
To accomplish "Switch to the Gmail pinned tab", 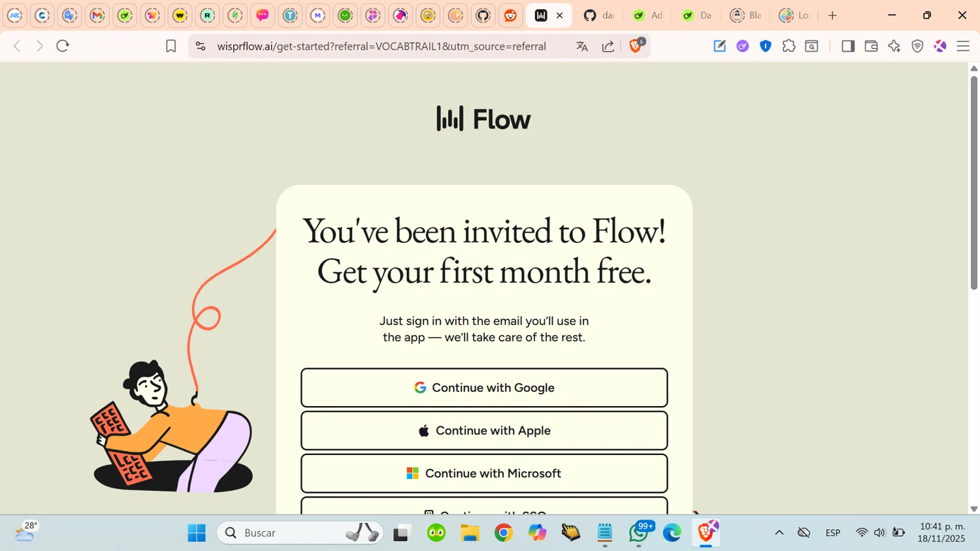I will pos(97,15).
